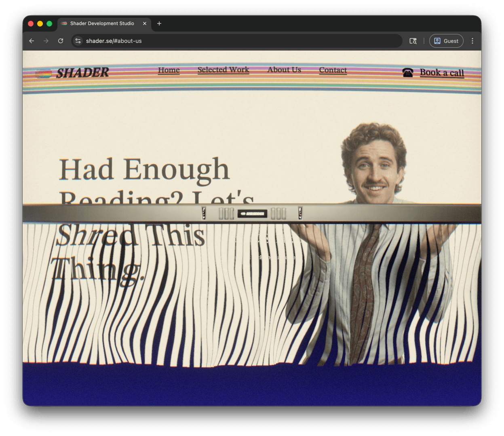Click the back navigation arrow
504x436 pixels.
pyautogui.click(x=32, y=41)
